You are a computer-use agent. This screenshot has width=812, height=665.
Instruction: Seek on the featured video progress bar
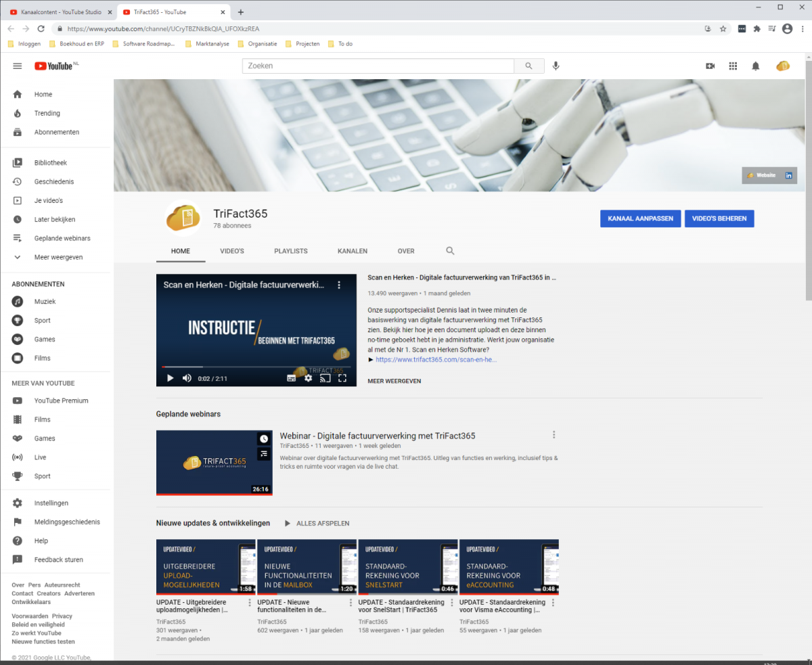tap(256, 367)
